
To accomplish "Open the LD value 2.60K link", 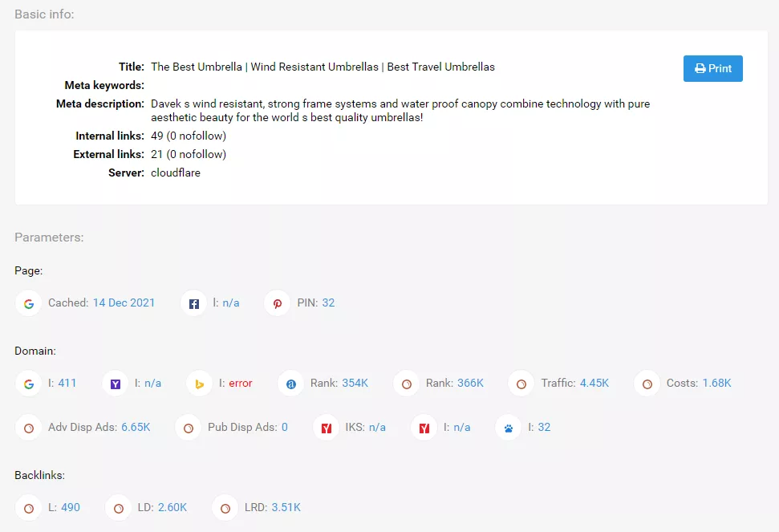I will click(x=172, y=507).
